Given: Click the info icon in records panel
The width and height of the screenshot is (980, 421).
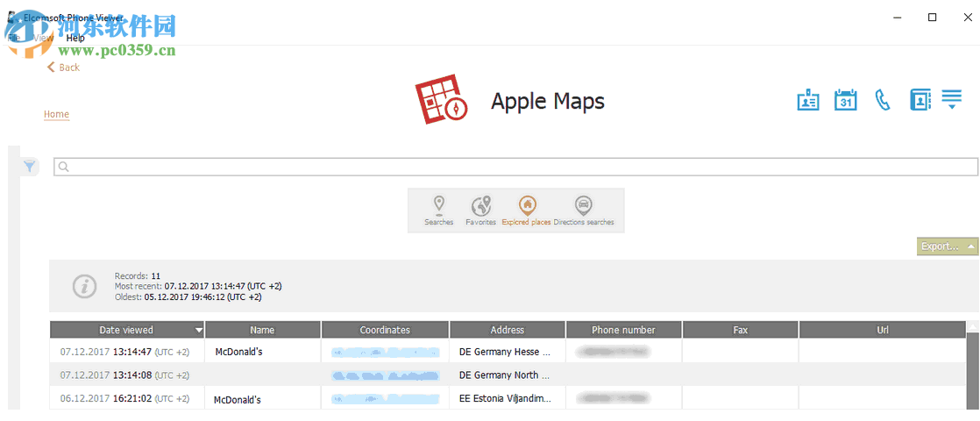Looking at the screenshot, I should pos(84,287).
